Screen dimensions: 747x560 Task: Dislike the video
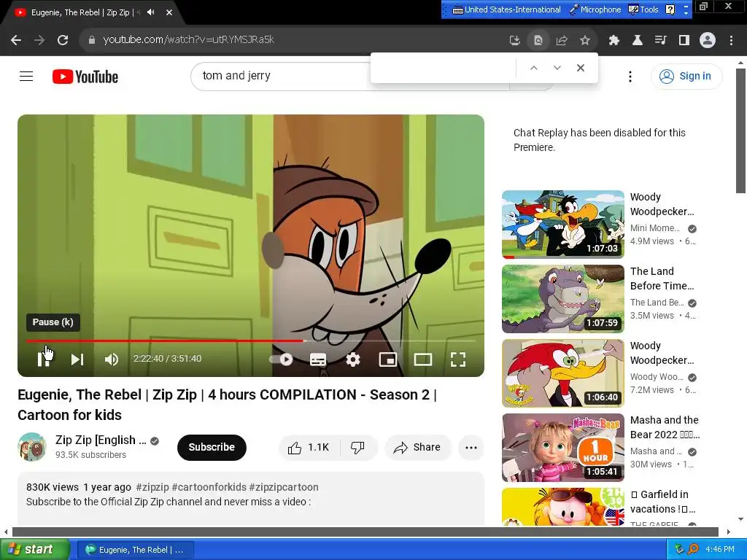357,447
